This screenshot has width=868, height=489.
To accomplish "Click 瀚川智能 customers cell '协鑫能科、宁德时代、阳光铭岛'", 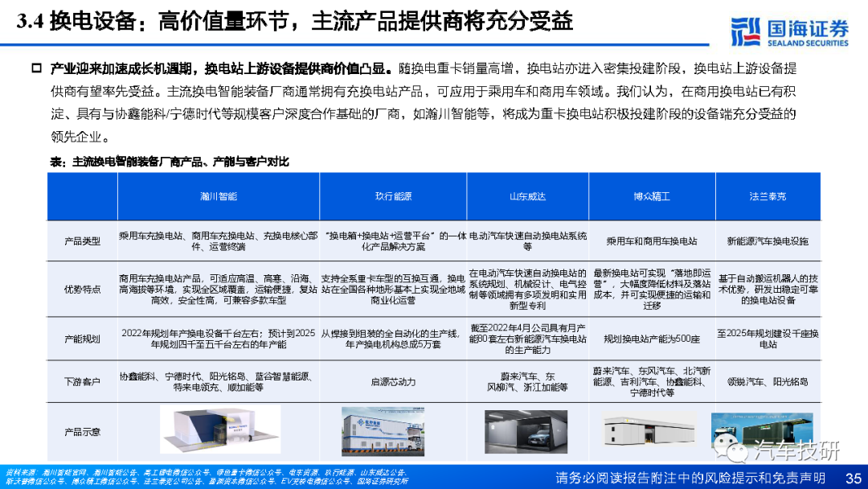I will tap(219, 382).
